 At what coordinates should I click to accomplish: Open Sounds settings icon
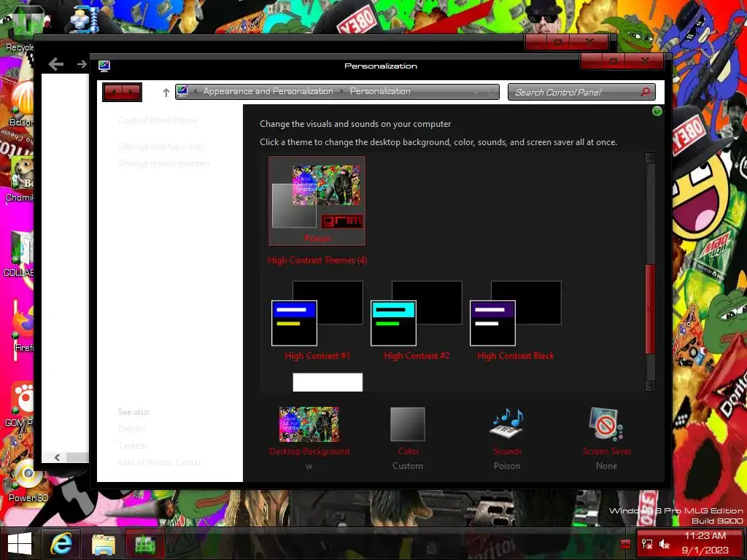coord(507,423)
